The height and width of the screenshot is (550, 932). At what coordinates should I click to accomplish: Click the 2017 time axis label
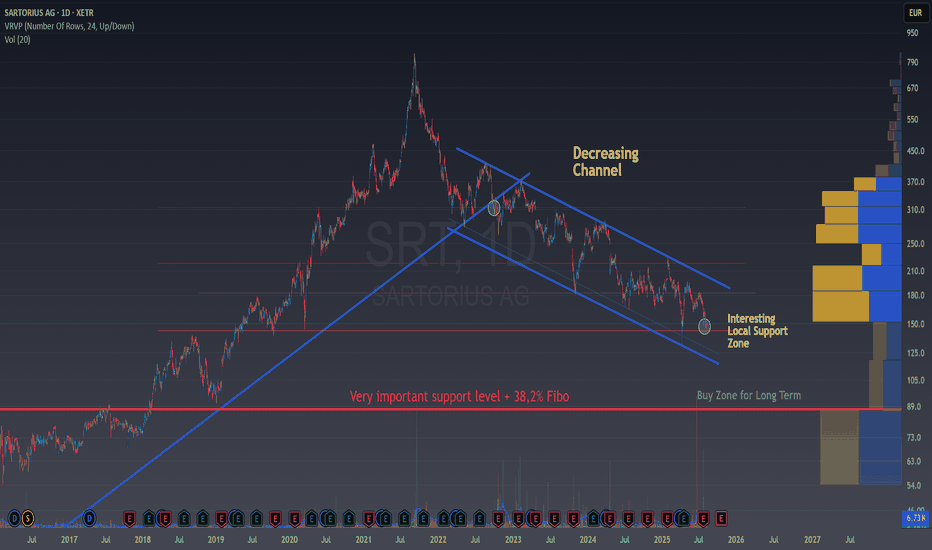click(69, 540)
